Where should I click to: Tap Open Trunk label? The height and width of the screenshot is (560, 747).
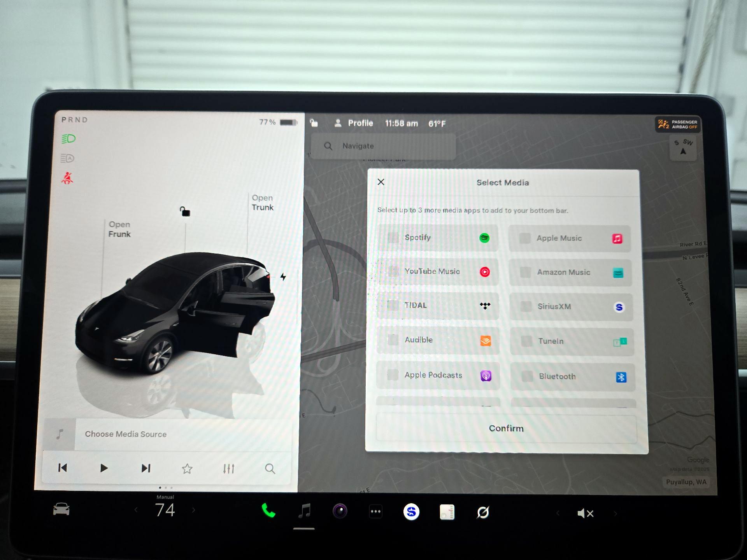[x=263, y=203]
